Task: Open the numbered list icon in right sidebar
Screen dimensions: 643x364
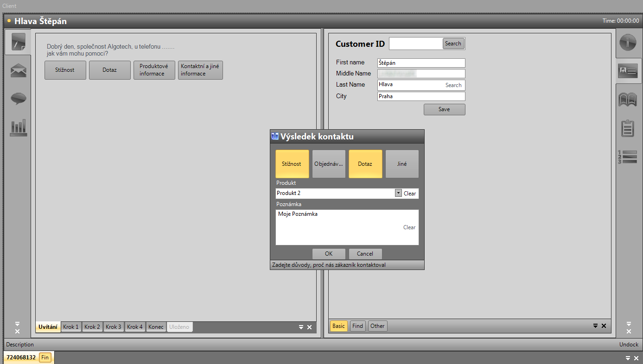Action: point(628,157)
